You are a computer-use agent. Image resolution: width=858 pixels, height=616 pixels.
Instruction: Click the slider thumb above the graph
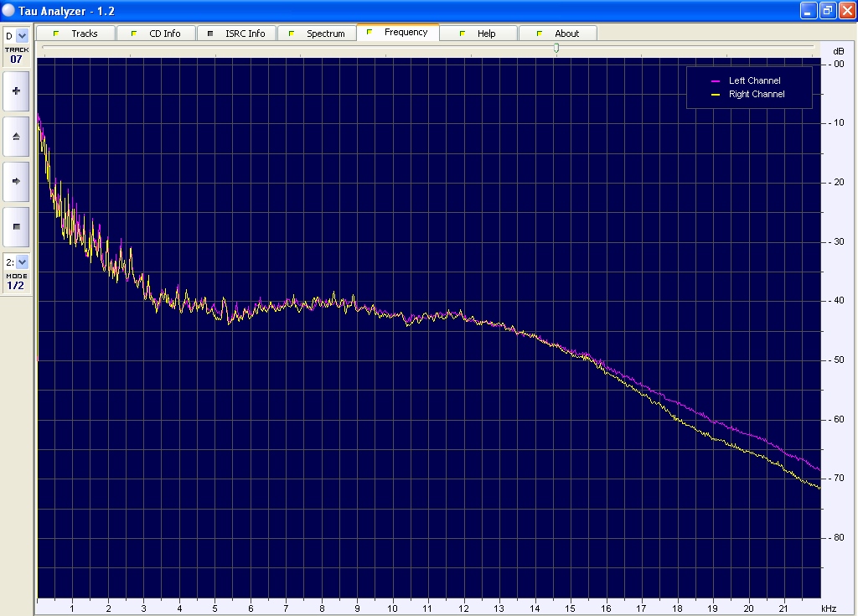(x=556, y=49)
